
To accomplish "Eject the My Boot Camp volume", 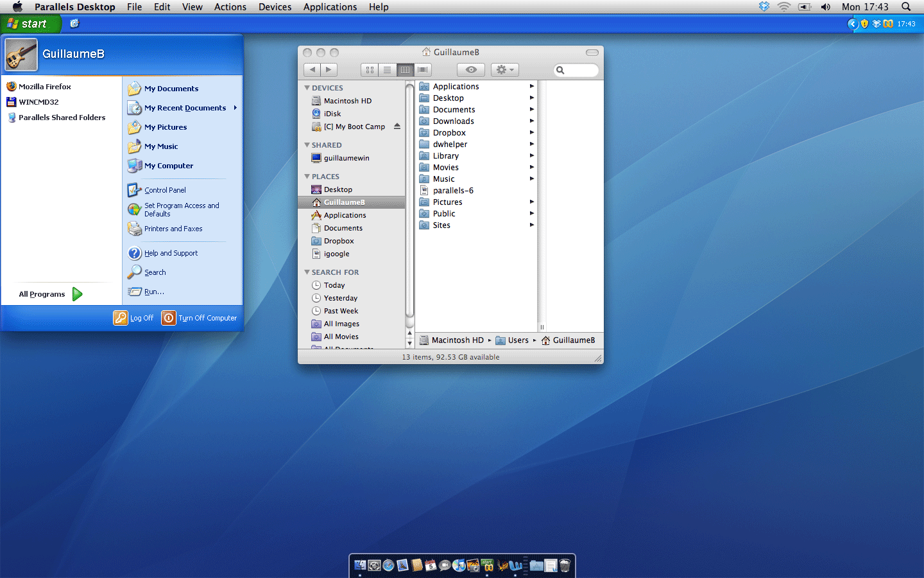I will [x=397, y=127].
